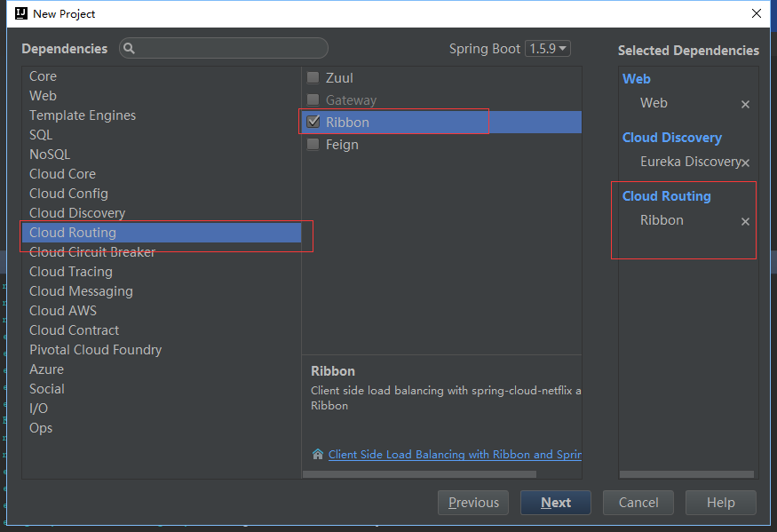The height and width of the screenshot is (532, 777).
Task: Select the Web group heading in Selected Dependencies
Action: pos(637,79)
